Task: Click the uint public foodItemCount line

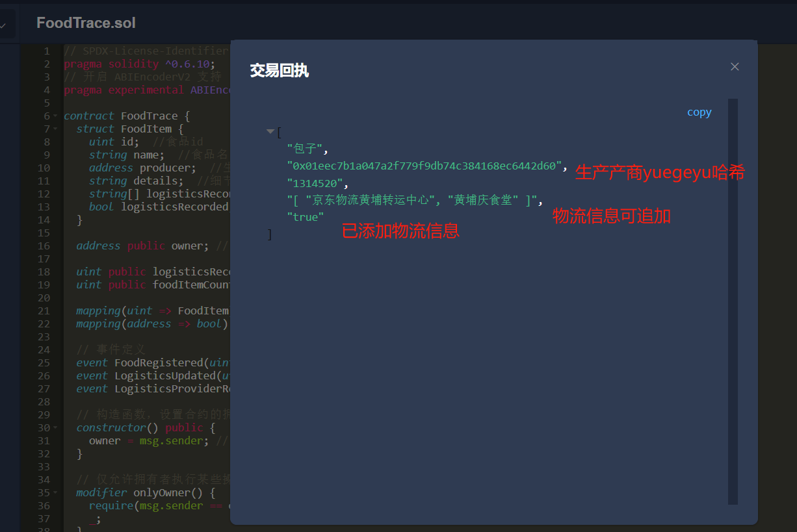Action: 153,285
